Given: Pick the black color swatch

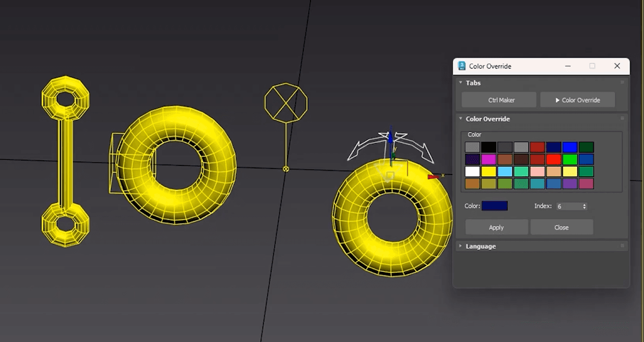Looking at the screenshot, I should pyautogui.click(x=488, y=147).
